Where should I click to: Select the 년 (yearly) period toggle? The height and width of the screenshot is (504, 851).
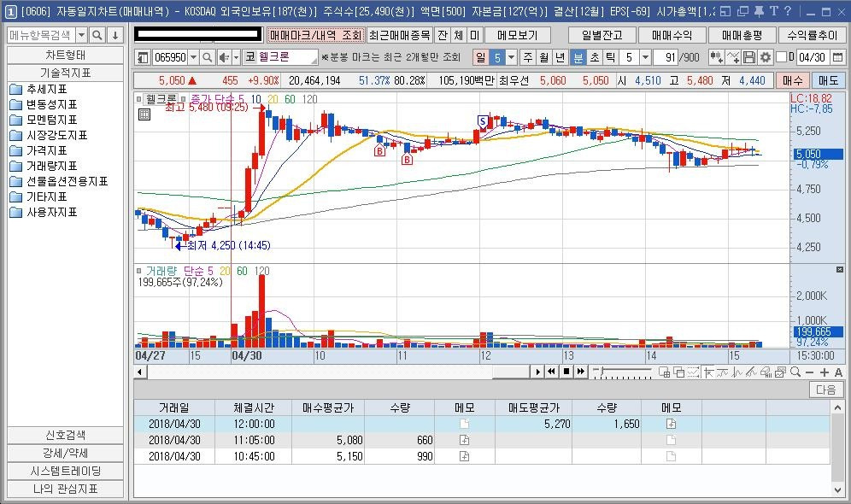pos(560,57)
